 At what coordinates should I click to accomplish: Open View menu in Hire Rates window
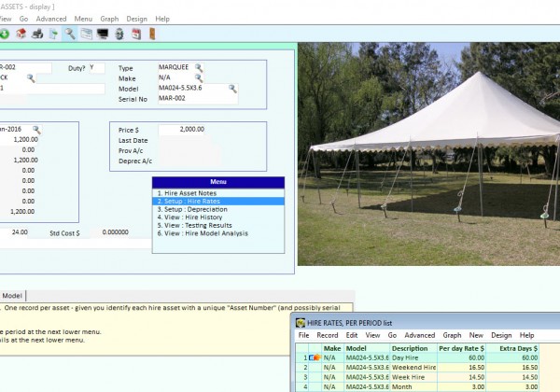372,335
